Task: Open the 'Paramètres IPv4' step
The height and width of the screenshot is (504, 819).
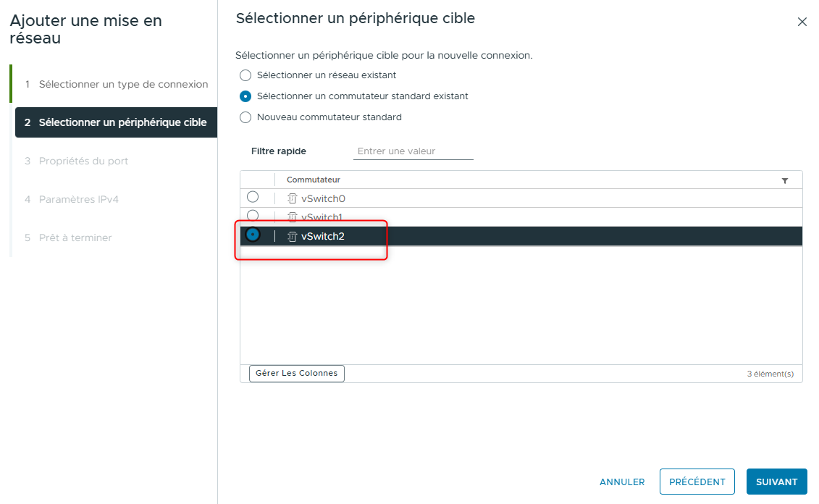Action: pyautogui.click(x=79, y=198)
